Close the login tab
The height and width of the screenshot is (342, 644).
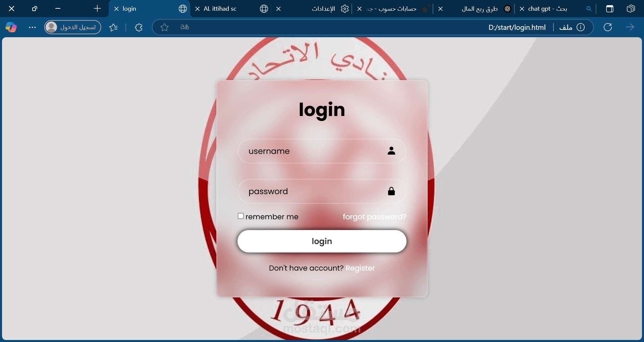point(116,9)
